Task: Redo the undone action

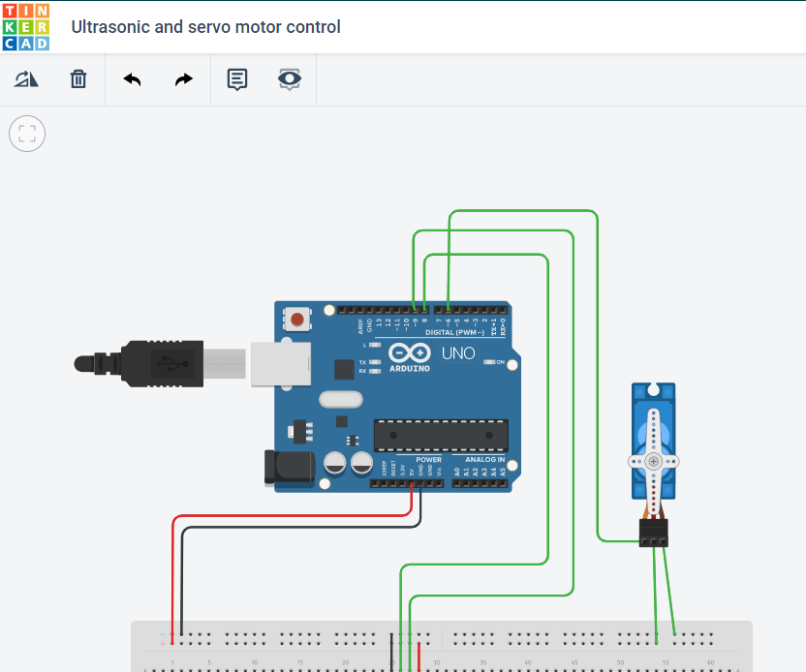Action: click(x=183, y=78)
